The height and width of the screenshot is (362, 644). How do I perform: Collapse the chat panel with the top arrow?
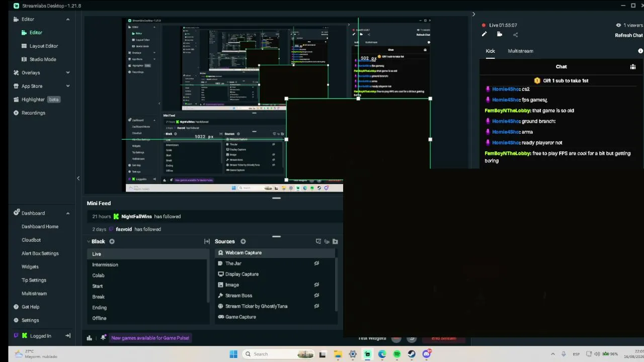473,14
